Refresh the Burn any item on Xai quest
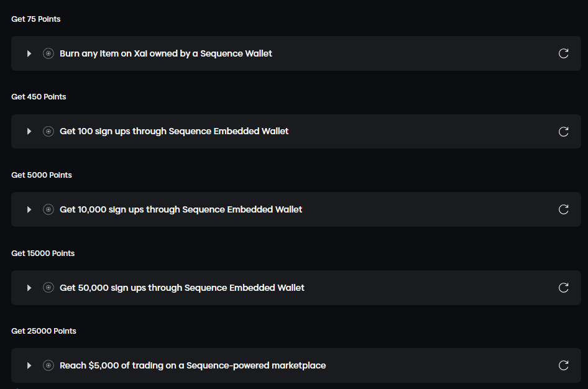588x389 pixels. click(564, 53)
